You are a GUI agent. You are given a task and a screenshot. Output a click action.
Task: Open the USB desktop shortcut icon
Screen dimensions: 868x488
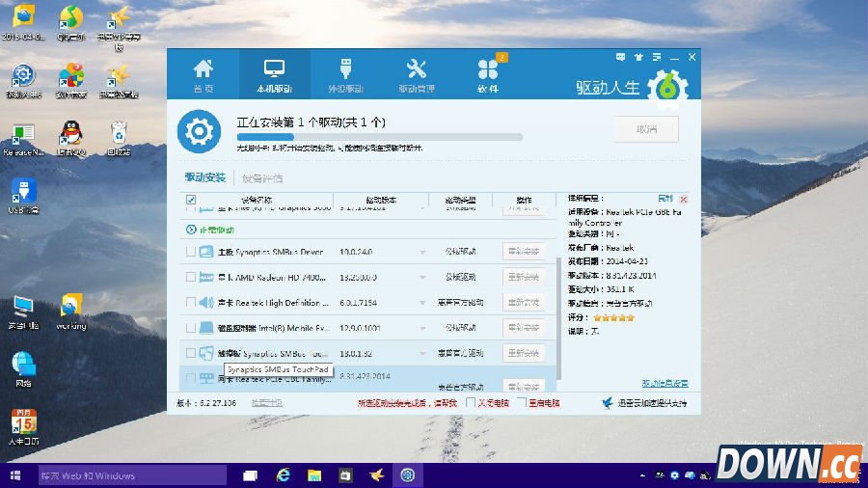coord(23,191)
